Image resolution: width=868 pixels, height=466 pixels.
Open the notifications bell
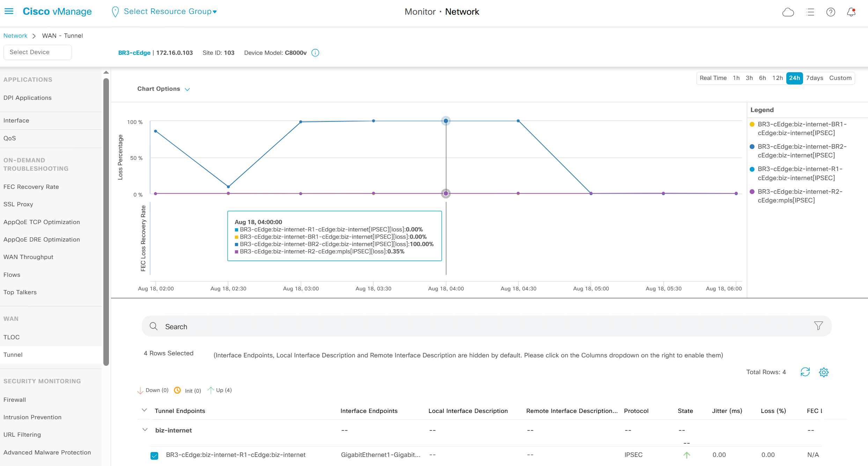point(851,12)
